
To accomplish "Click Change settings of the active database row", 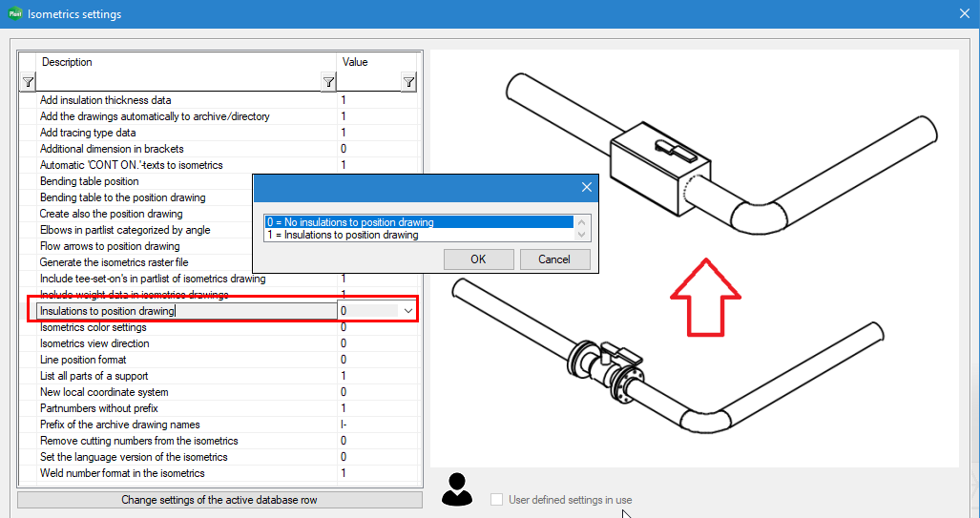I will pyautogui.click(x=219, y=500).
